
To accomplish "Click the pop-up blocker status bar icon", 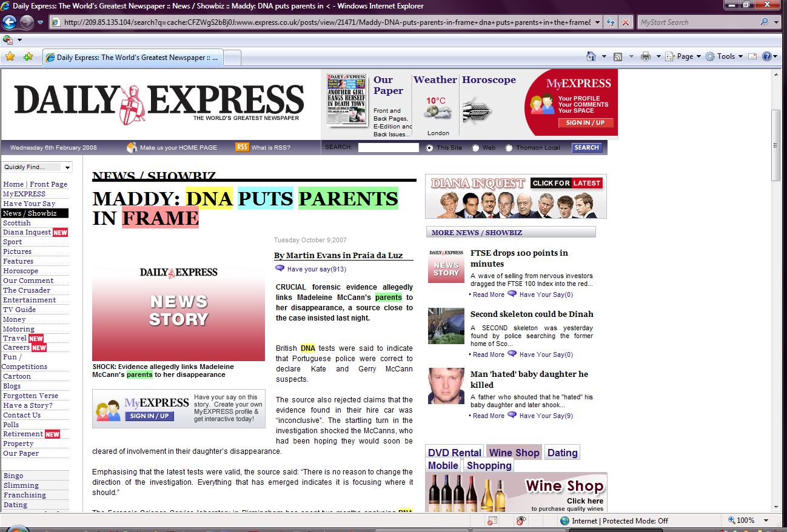I will click(x=492, y=520).
